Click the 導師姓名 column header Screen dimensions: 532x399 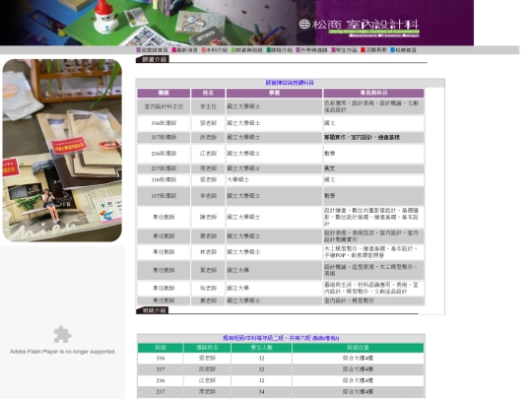(207, 348)
